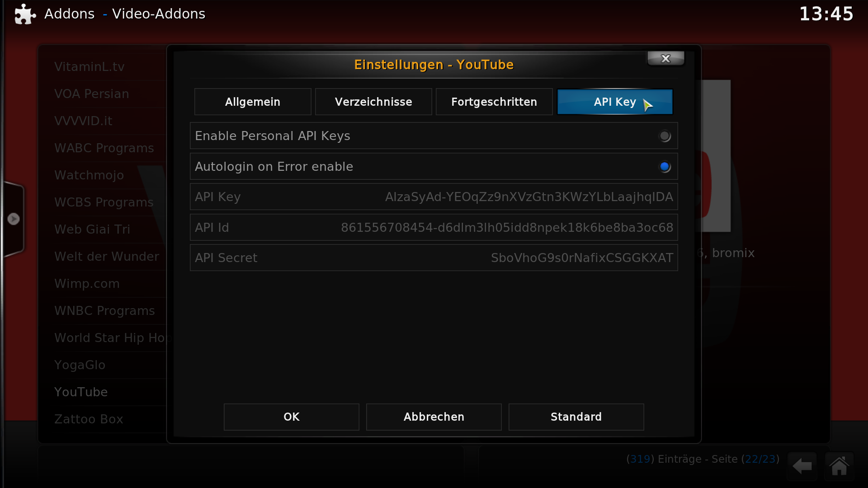The width and height of the screenshot is (868, 488).
Task: Click the home icon at bottom right
Action: point(840,466)
